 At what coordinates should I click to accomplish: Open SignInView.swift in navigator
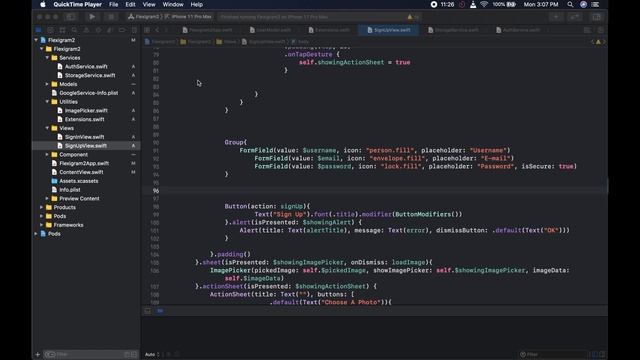84,137
